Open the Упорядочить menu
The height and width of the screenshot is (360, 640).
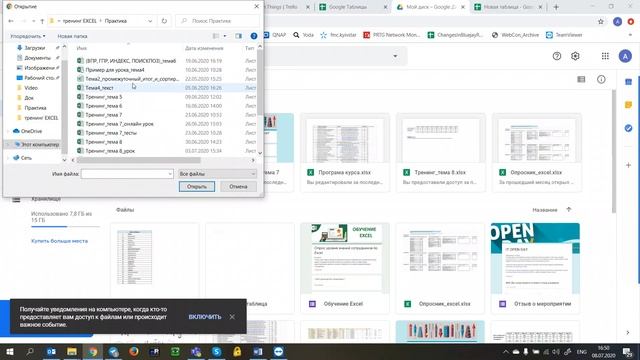point(28,36)
